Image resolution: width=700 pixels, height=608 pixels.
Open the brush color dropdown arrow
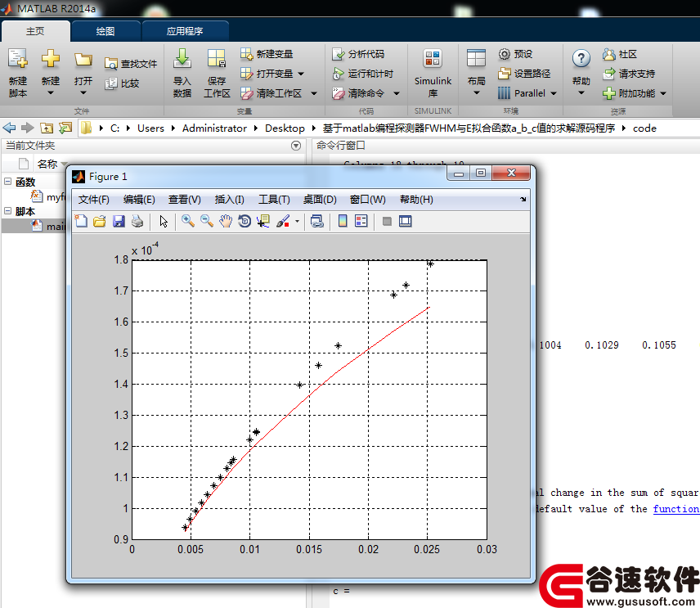coord(297,221)
